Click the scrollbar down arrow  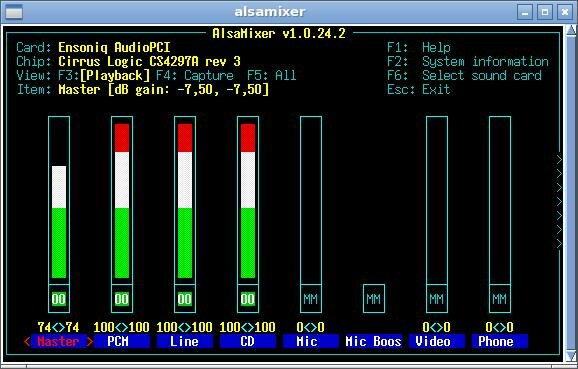point(571,355)
